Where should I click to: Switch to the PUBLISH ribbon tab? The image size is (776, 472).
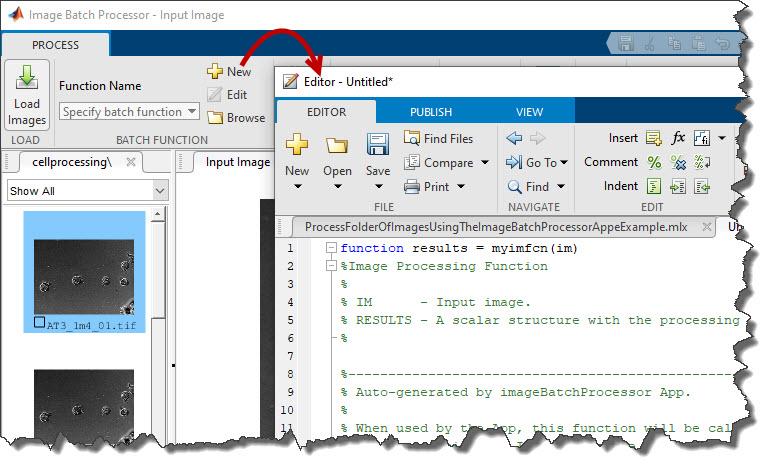click(x=431, y=112)
